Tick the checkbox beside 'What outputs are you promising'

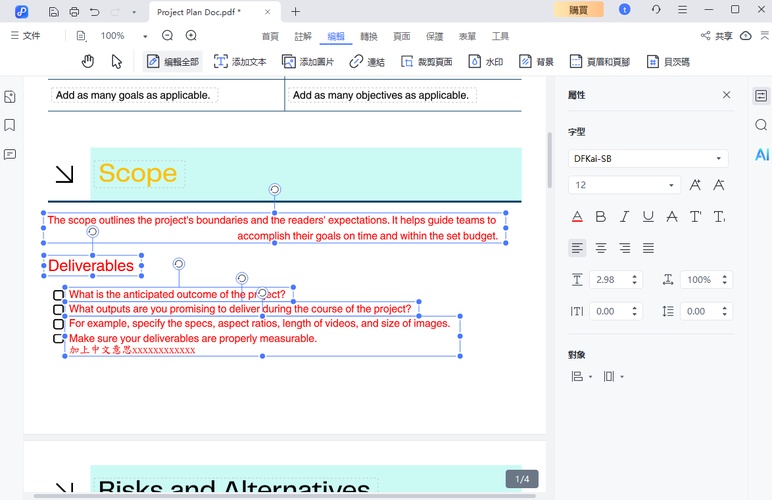(59, 310)
